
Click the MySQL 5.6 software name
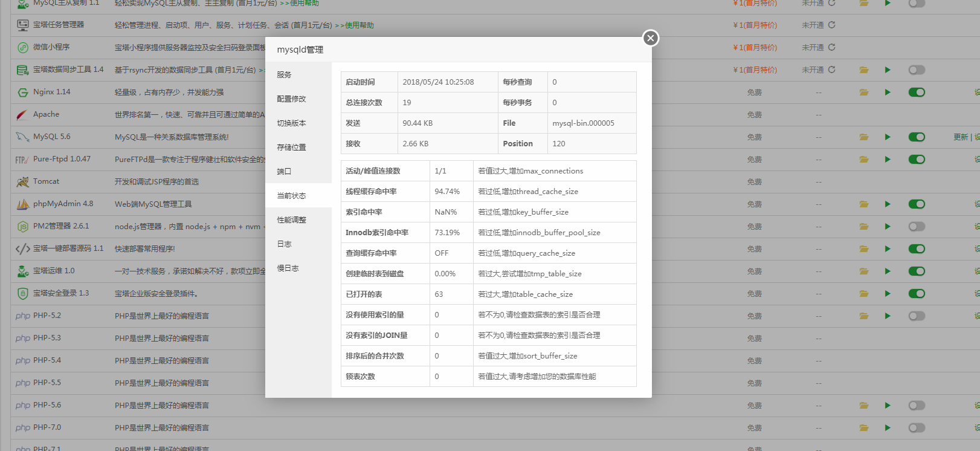click(x=52, y=137)
